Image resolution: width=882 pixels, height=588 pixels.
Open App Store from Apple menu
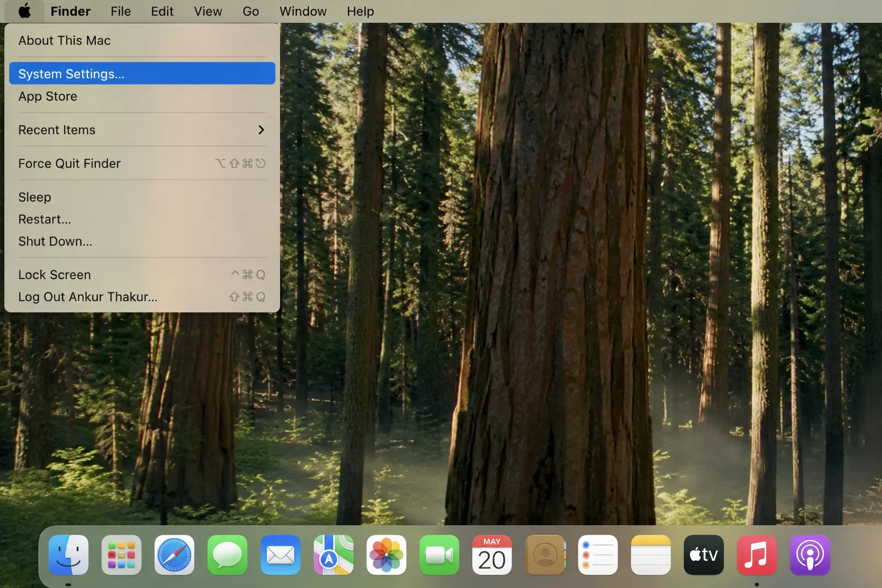142,96
